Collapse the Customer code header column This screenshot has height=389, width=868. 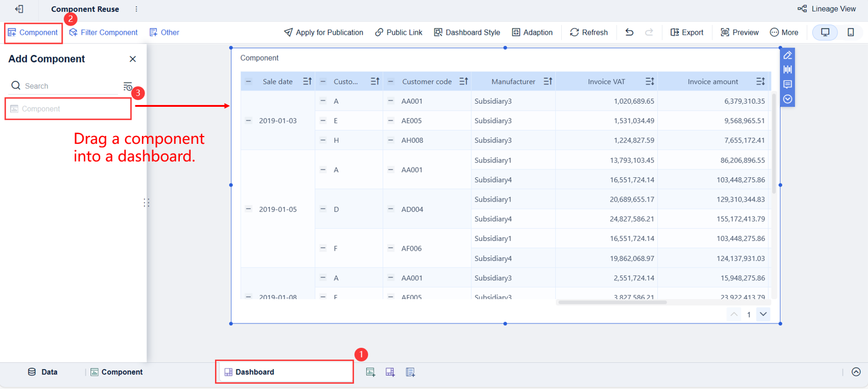coord(391,81)
